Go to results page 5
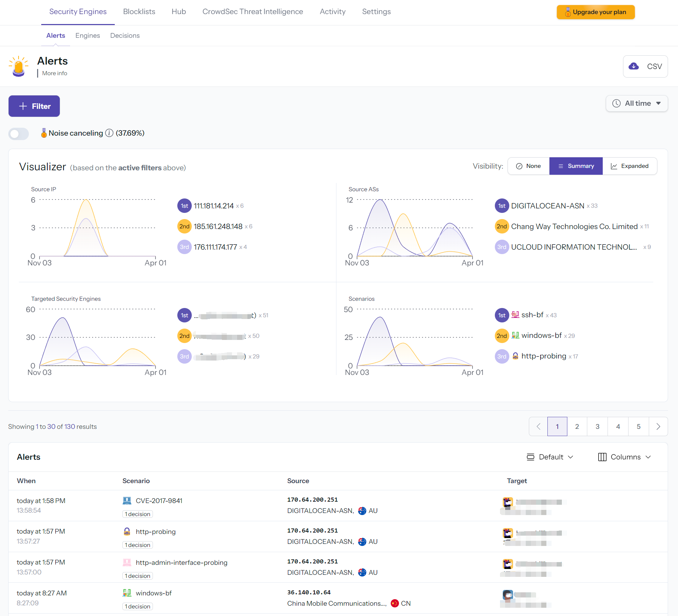Image resolution: width=678 pixels, height=616 pixels. [638, 426]
